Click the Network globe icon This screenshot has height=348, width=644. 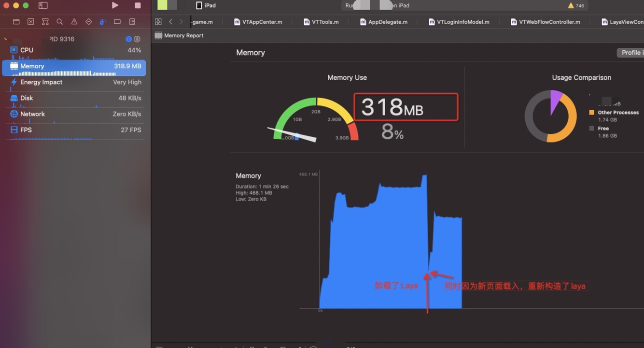(14, 114)
